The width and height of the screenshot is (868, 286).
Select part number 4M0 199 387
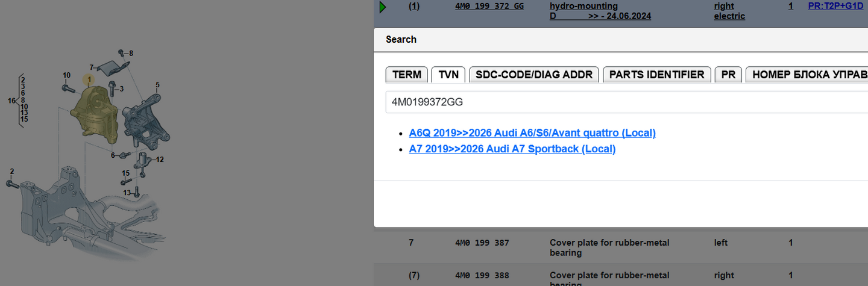(482, 243)
